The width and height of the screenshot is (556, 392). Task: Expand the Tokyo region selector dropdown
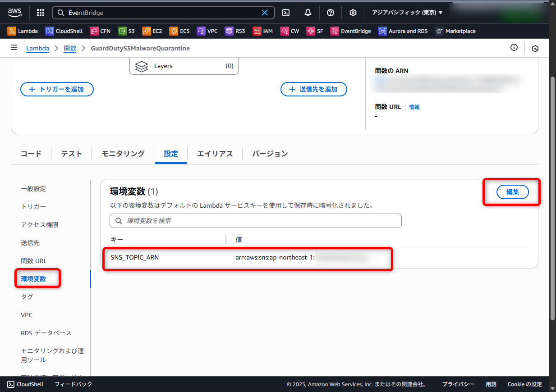407,13
